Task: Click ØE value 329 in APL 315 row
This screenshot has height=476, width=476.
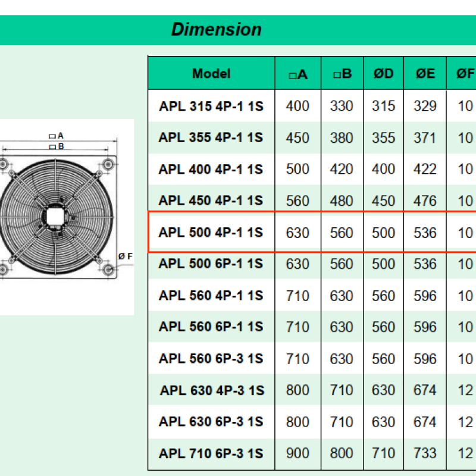Action: (x=425, y=107)
